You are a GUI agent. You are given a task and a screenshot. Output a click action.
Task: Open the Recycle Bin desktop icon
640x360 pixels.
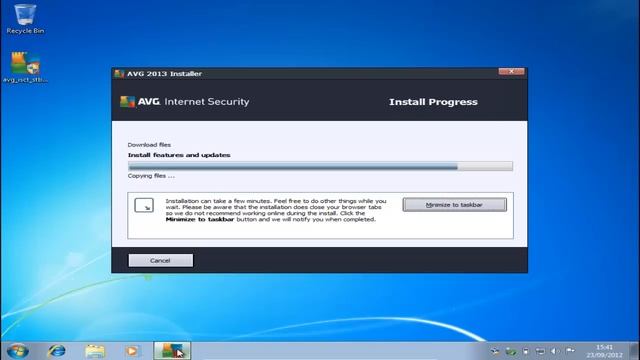[25, 19]
